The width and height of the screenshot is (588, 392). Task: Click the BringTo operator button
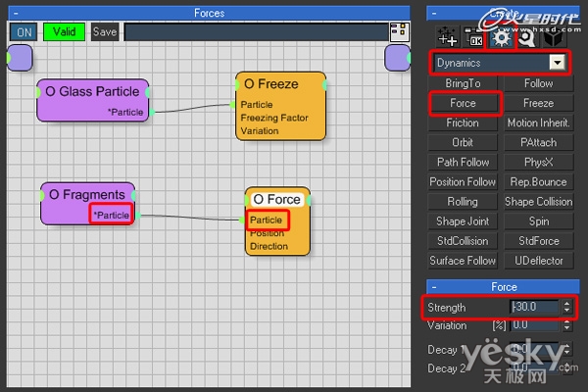pyautogui.click(x=463, y=83)
